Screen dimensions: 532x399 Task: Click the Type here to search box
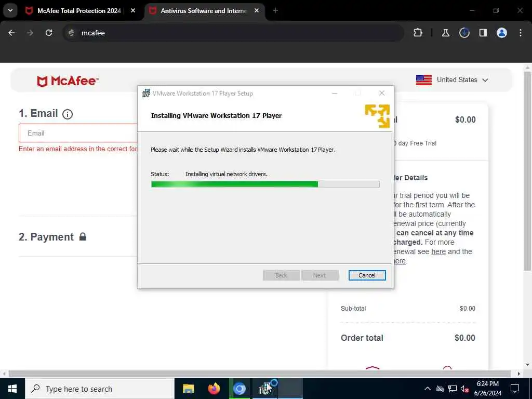pos(100,389)
